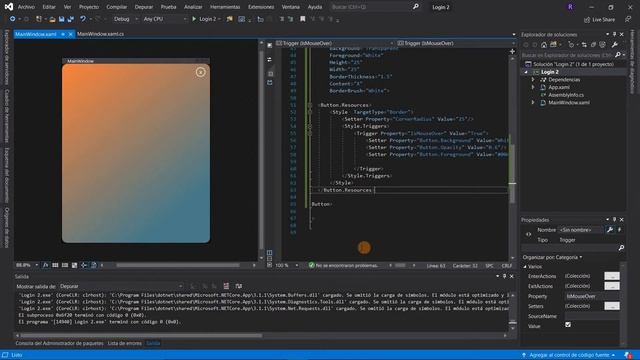Collapse the Login 2 project node
This screenshot has height=360, width=640.
click(x=526, y=72)
